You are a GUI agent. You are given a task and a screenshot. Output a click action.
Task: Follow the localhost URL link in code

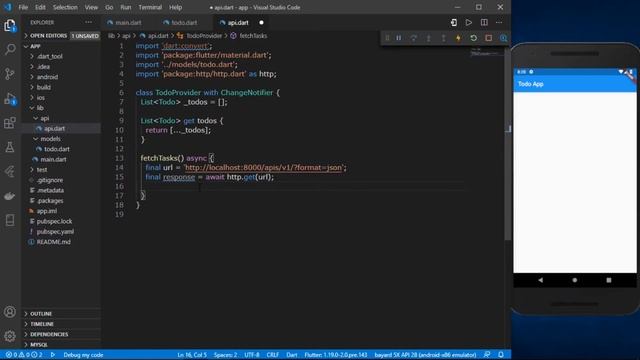click(263, 167)
